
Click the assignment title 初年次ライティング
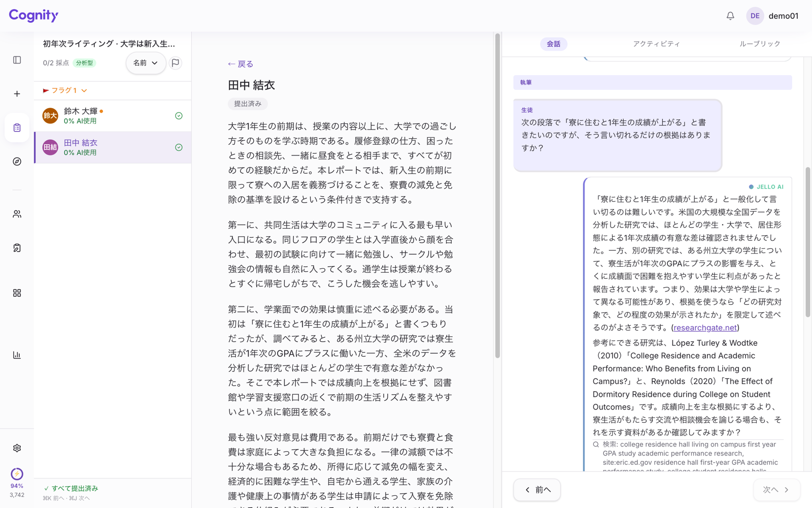[109, 44]
